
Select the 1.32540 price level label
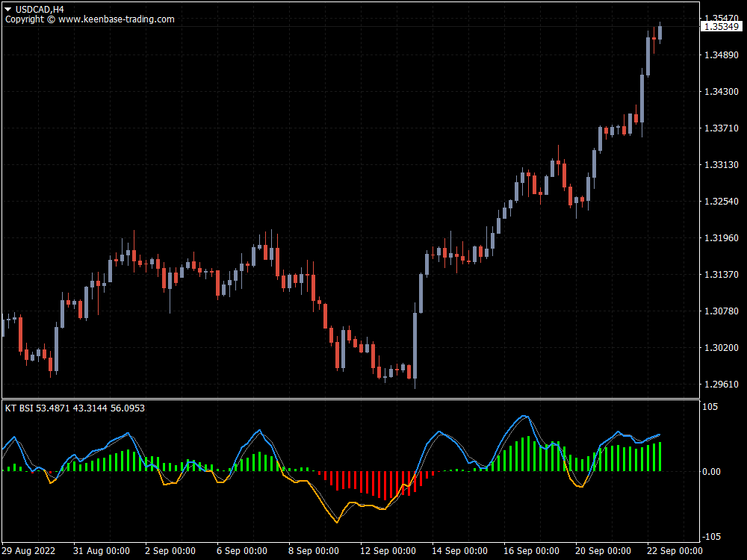722,202
